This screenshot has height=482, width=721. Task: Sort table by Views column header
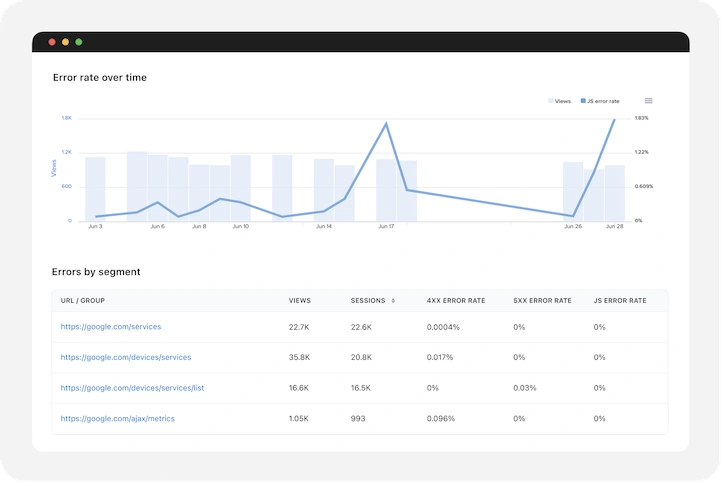tap(299, 300)
